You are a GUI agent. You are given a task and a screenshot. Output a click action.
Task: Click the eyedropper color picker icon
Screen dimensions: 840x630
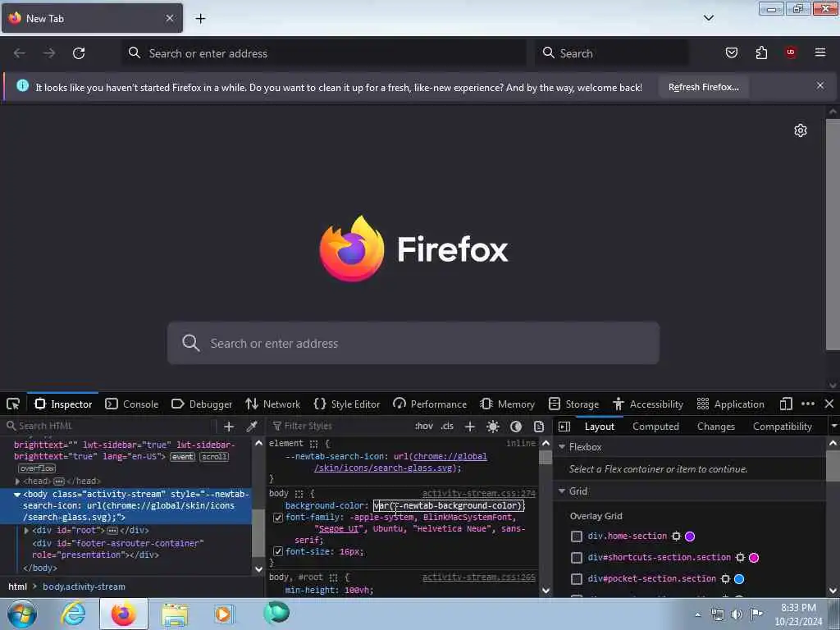click(251, 427)
